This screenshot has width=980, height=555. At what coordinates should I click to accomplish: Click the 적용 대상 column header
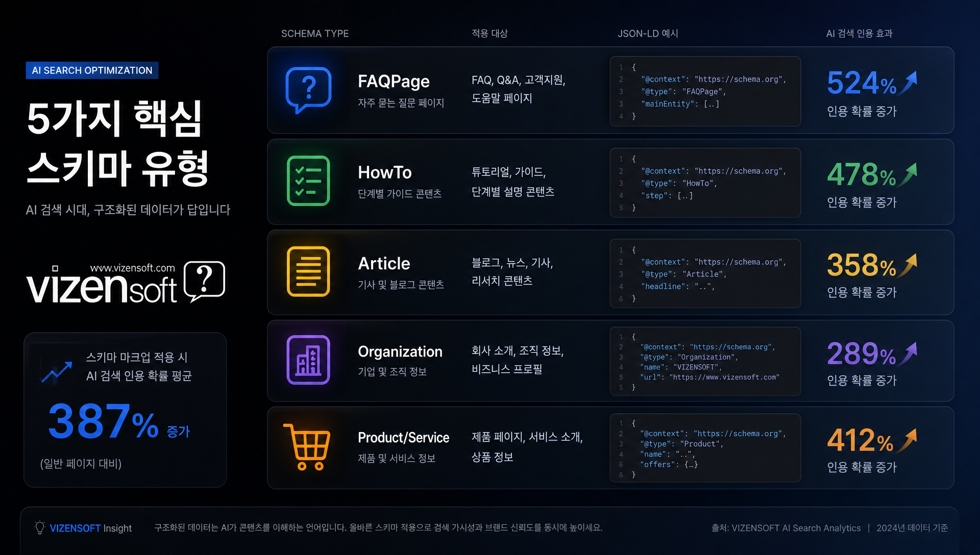pyautogui.click(x=489, y=34)
